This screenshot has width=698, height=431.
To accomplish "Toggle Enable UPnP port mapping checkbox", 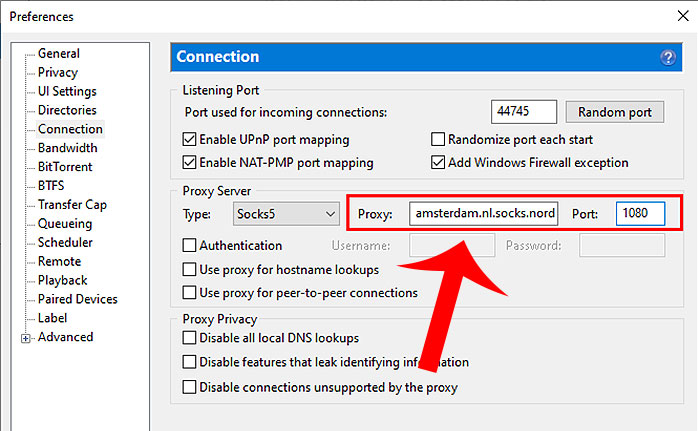I will [191, 140].
